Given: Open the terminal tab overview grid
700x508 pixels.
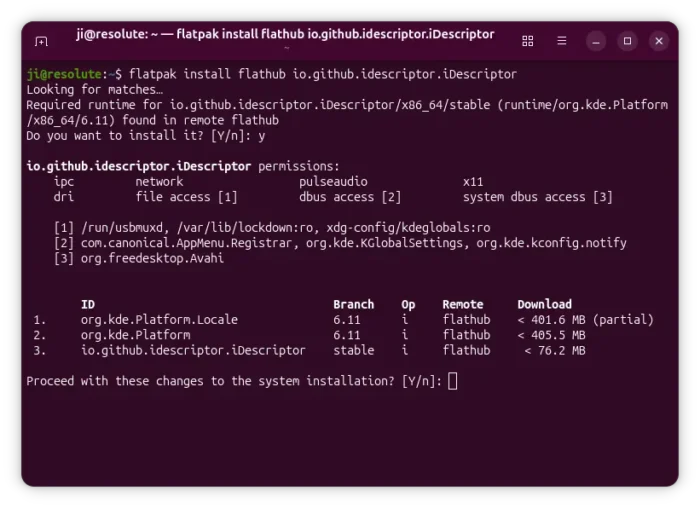Looking at the screenshot, I should 528,41.
